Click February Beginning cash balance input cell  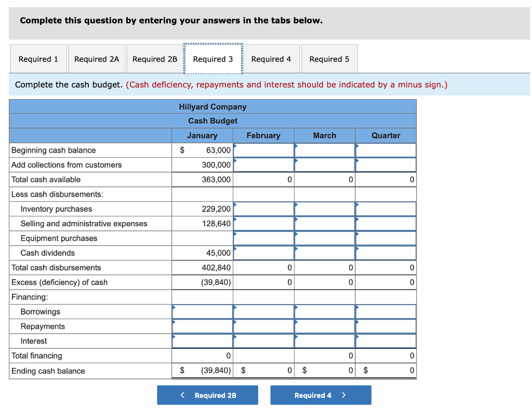pyautogui.click(x=263, y=150)
